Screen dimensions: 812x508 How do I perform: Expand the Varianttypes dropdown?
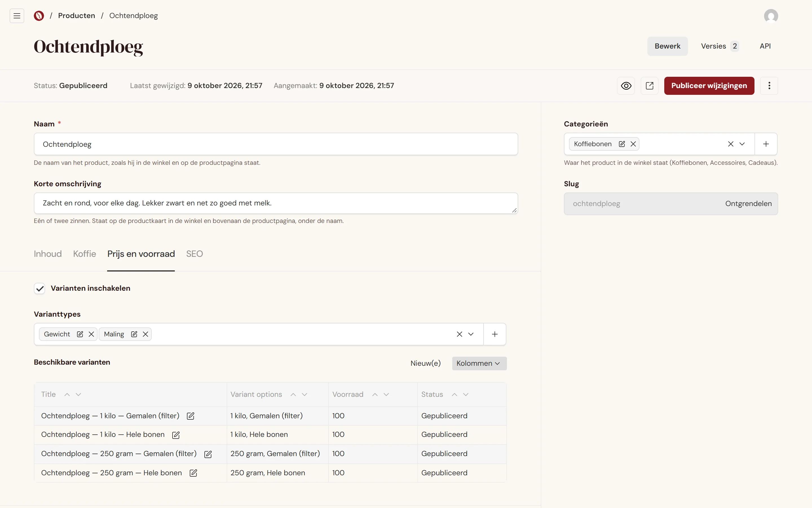471,334
